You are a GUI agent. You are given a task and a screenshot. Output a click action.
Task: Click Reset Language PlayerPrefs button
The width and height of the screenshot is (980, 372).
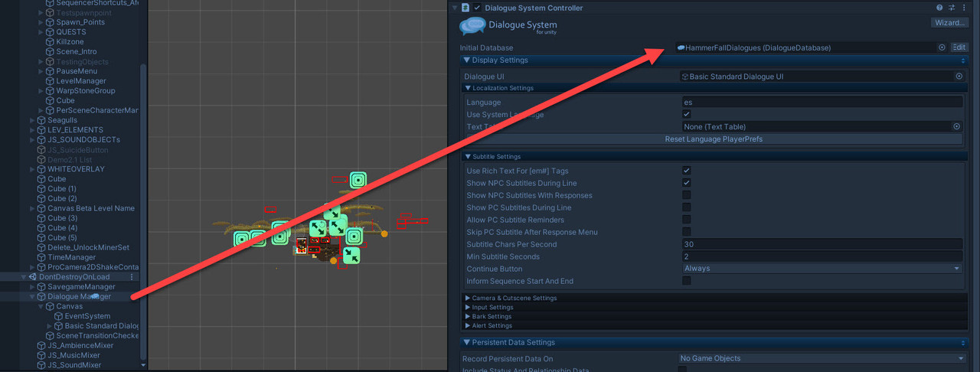click(714, 139)
